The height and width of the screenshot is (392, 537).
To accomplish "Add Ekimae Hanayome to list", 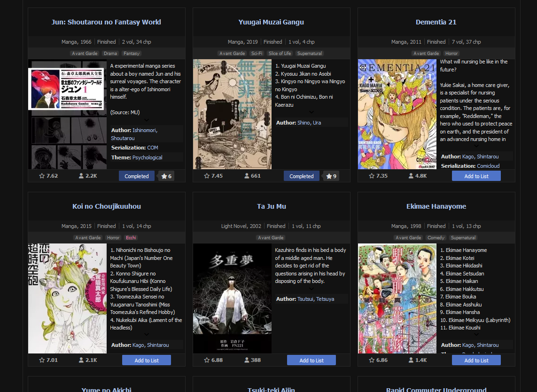I will (x=476, y=361).
